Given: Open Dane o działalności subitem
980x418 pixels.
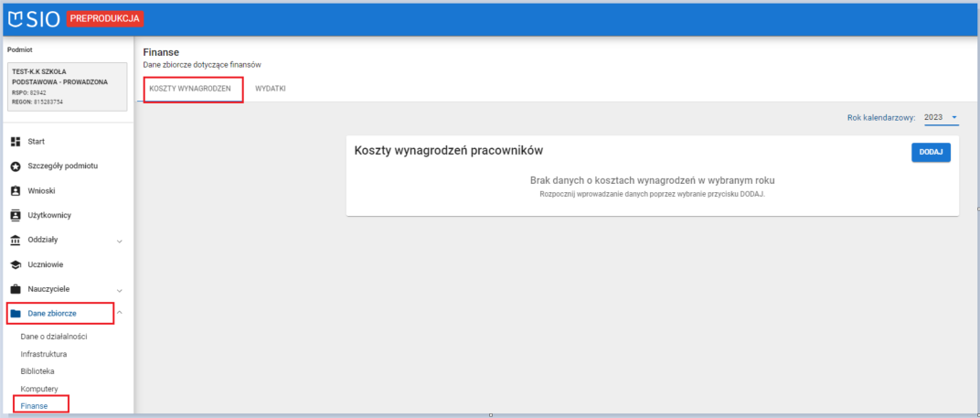Looking at the screenshot, I should pos(54,337).
